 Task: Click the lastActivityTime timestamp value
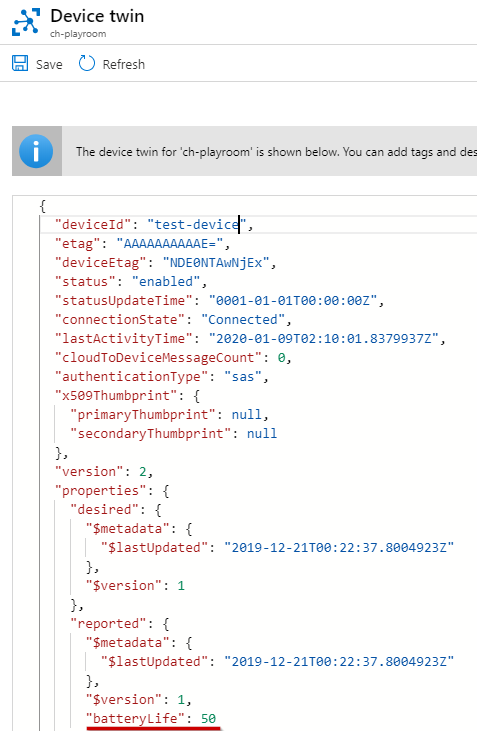pyautogui.click(x=324, y=338)
